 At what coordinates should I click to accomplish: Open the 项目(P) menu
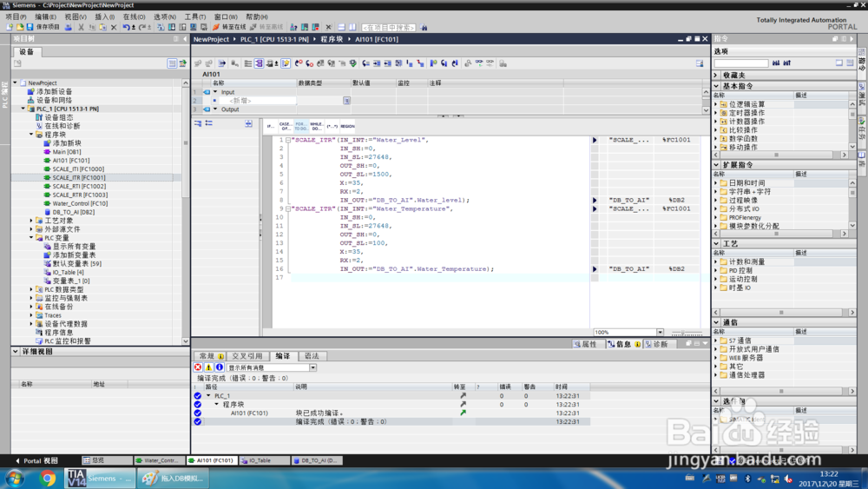[x=16, y=17]
